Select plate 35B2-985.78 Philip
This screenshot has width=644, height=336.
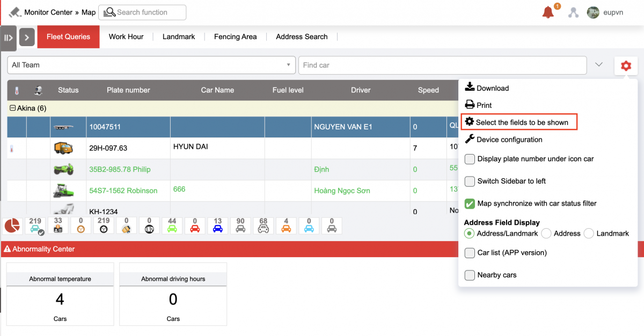pyautogui.click(x=120, y=170)
